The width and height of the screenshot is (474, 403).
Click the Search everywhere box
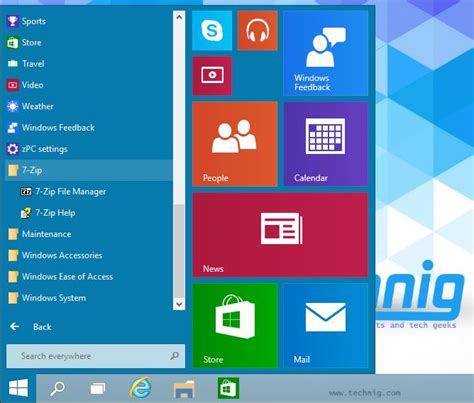[x=95, y=356]
